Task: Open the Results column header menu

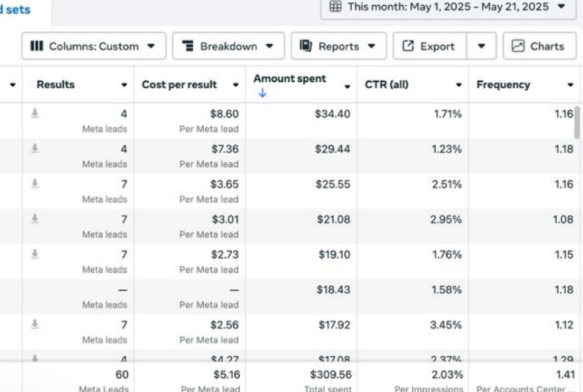Action: pyautogui.click(x=124, y=85)
